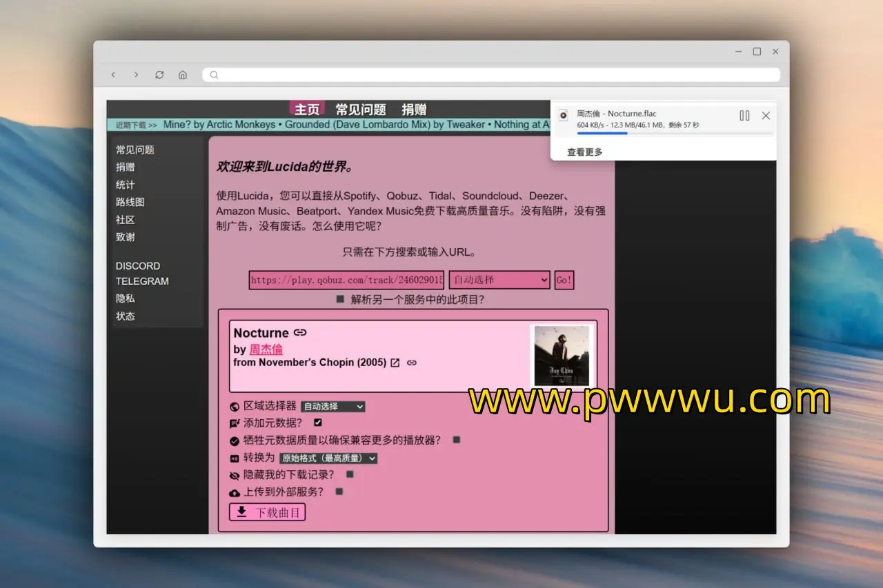Click the browser forward arrow
Image resolution: width=883 pixels, height=588 pixels.
136,74
